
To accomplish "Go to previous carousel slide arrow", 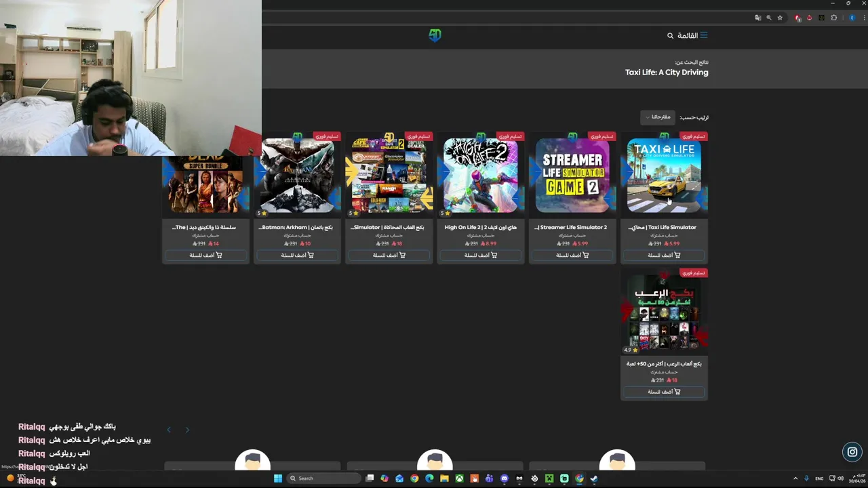I will [169, 430].
